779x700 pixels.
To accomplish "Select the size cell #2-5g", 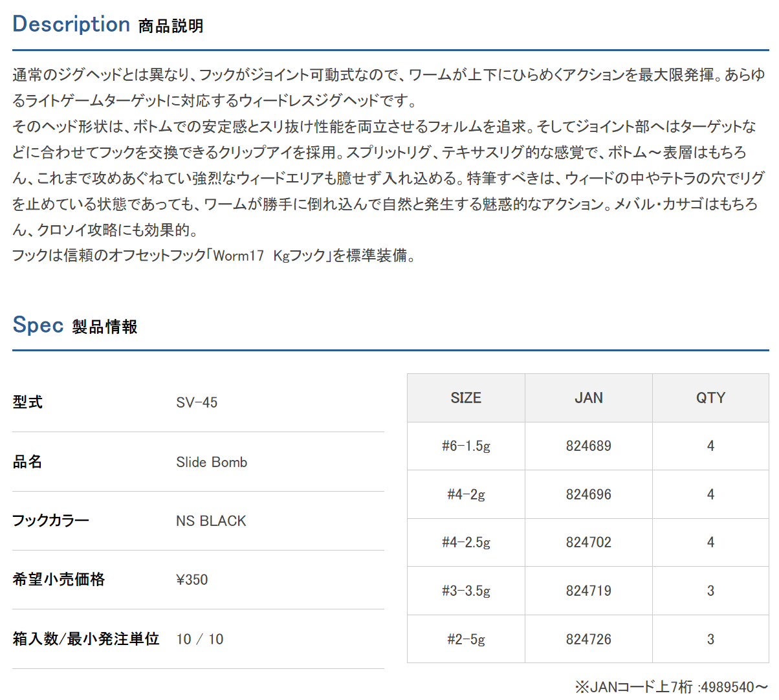I will [x=466, y=640].
